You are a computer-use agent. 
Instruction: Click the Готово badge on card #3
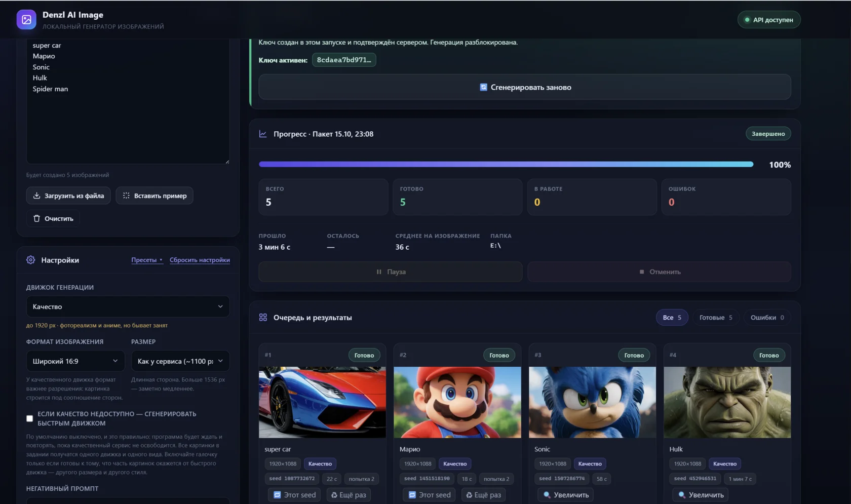[x=634, y=355]
